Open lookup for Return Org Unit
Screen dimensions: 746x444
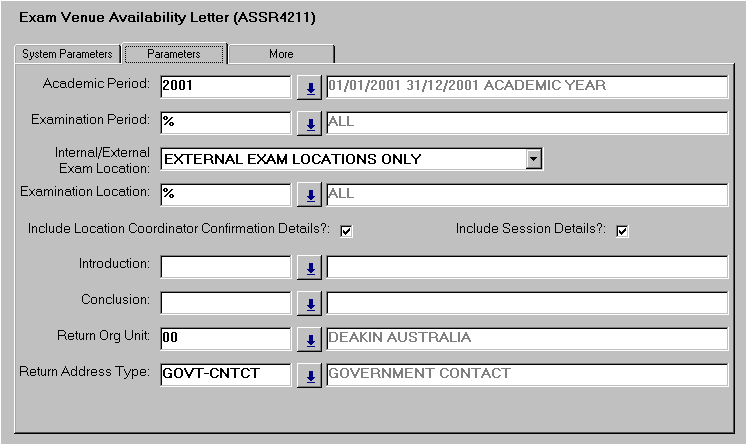point(310,340)
